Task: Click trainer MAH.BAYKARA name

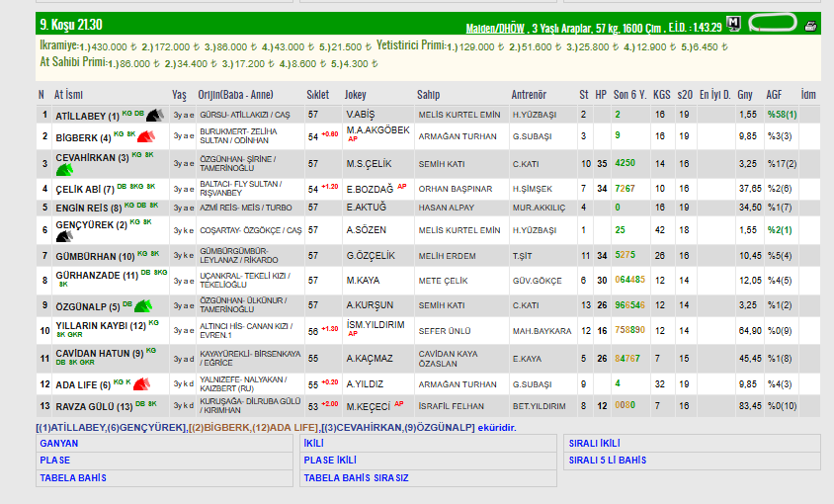Action: coord(542,331)
